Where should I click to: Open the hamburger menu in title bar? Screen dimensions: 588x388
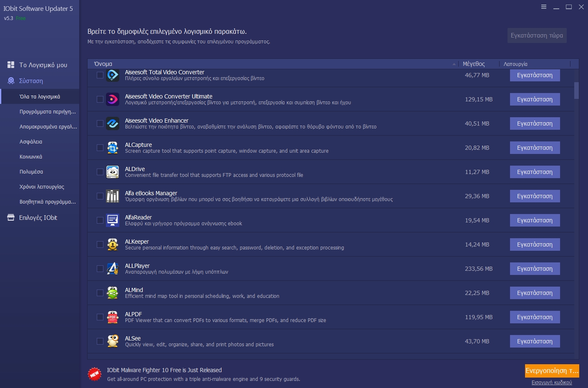(544, 7)
